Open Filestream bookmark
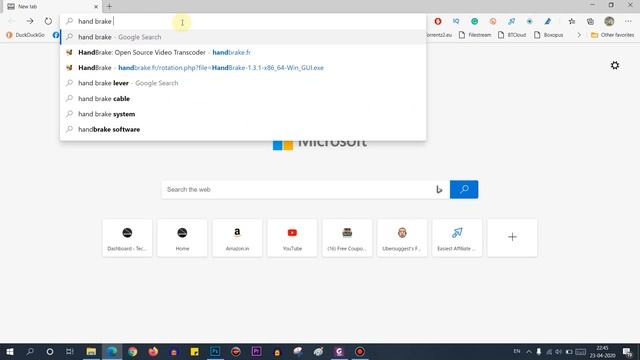 [475, 35]
